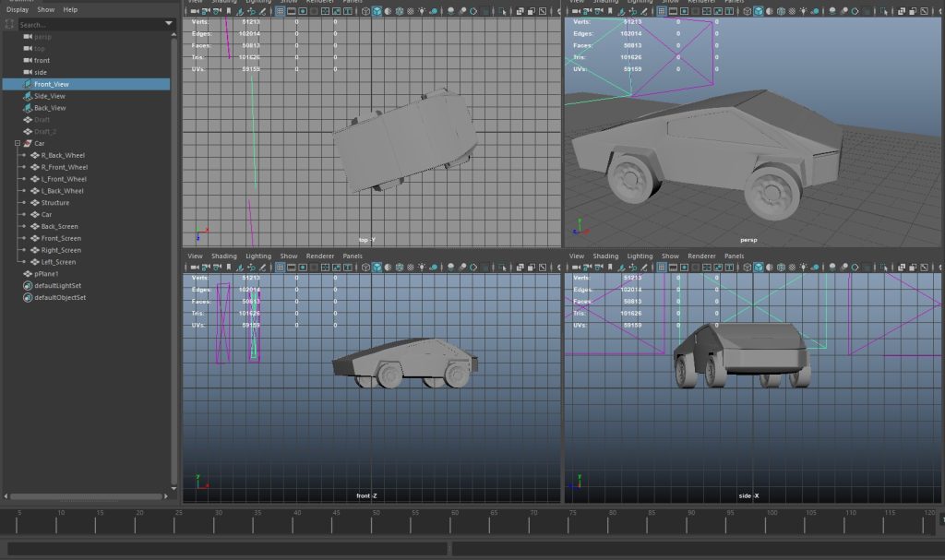Click Grid icon in top view panel toolbar
The image size is (945, 560).
281,11
